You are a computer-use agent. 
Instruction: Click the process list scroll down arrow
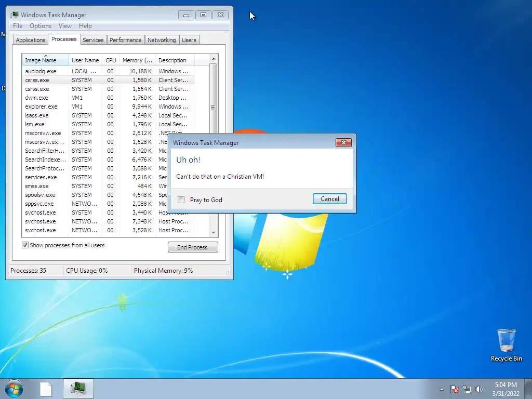pyautogui.click(x=214, y=232)
